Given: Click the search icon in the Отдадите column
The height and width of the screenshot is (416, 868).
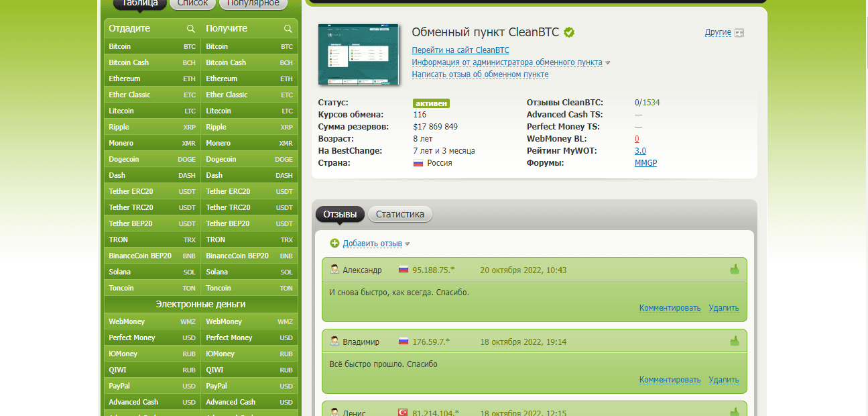Looking at the screenshot, I should [191, 29].
